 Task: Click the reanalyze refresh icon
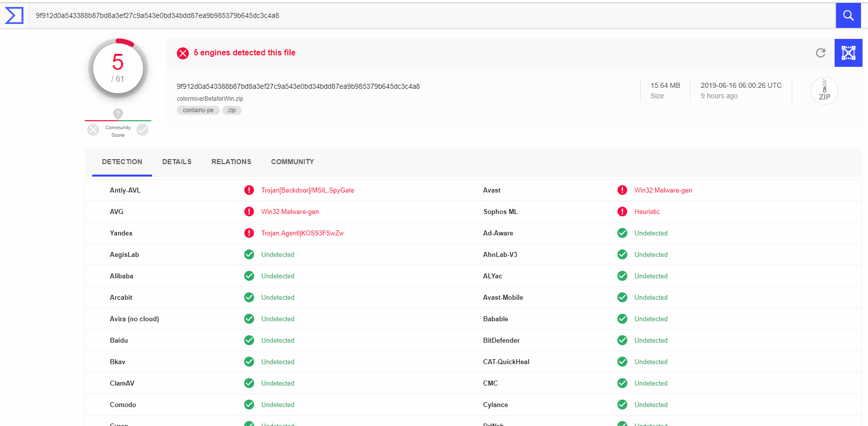pos(821,53)
